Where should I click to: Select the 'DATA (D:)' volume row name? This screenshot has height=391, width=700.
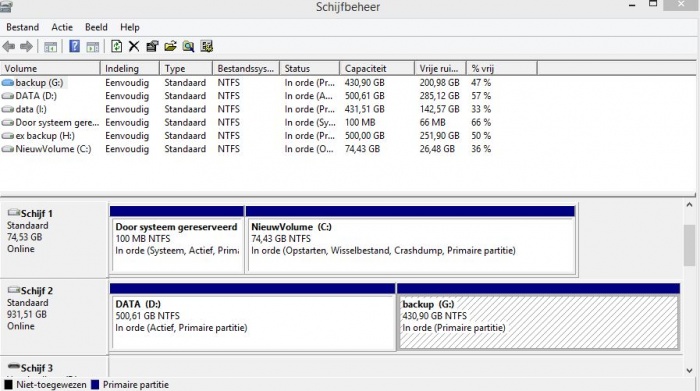click(x=36, y=96)
